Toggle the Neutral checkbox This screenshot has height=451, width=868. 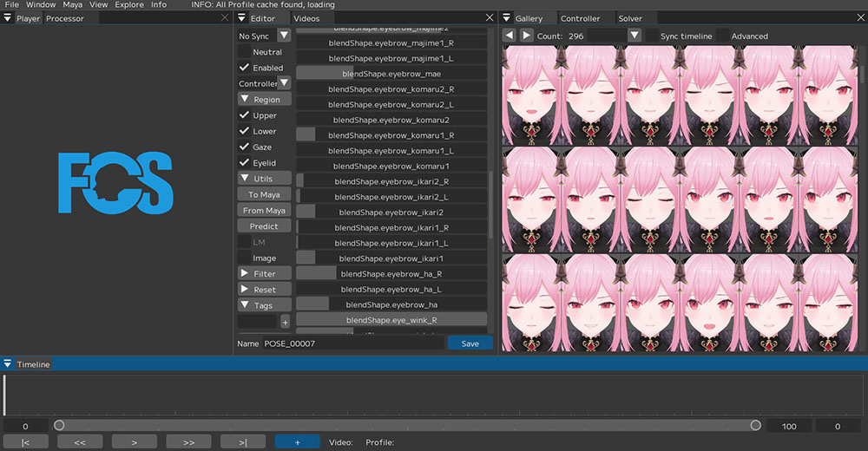click(244, 51)
